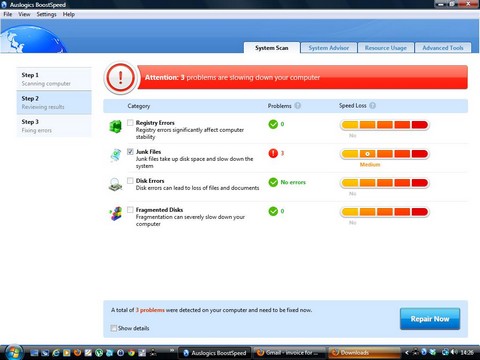Click the Problems column help icon
The height and width of the screenshot is (360, 480).
[x=297, y=106]
